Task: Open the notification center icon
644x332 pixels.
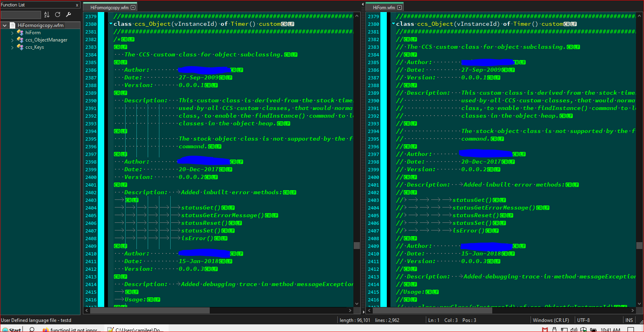Action: [x=631, y=330]
